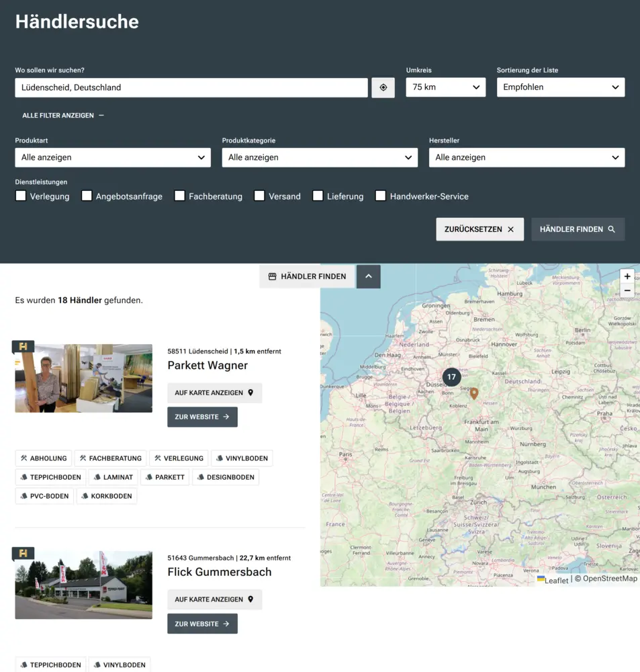The width and height of the screenshot is (640, 672).
Task: Click the brown location pin on the map
Action: tap(473, 393)
